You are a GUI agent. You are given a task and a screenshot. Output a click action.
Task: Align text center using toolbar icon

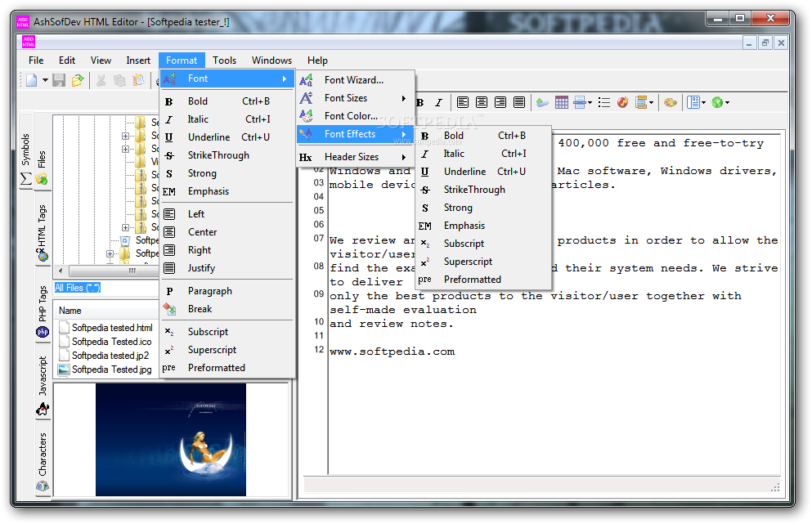coord(482,102)
